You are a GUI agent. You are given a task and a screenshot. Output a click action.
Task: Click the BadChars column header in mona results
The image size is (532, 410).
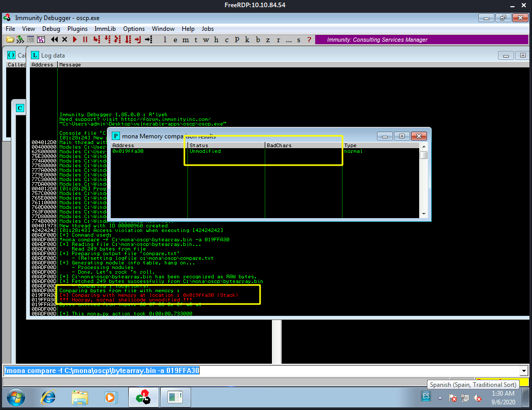tap(304, 146)
